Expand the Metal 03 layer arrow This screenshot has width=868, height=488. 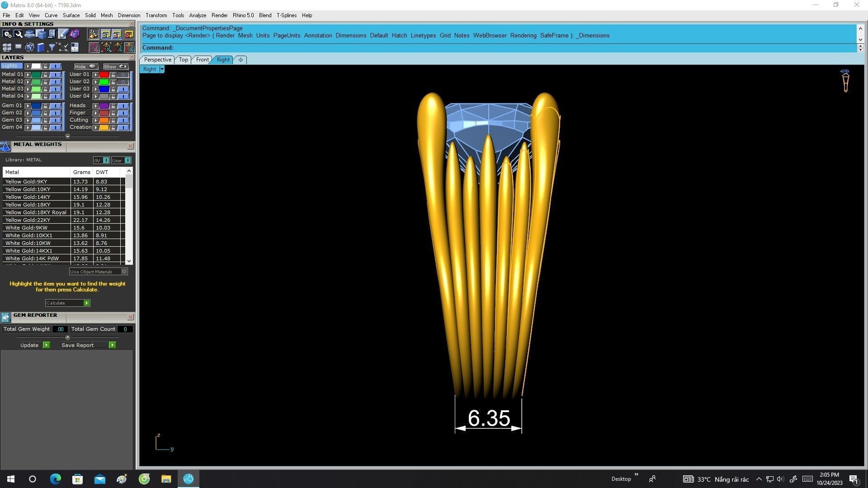tap(28, 89)
